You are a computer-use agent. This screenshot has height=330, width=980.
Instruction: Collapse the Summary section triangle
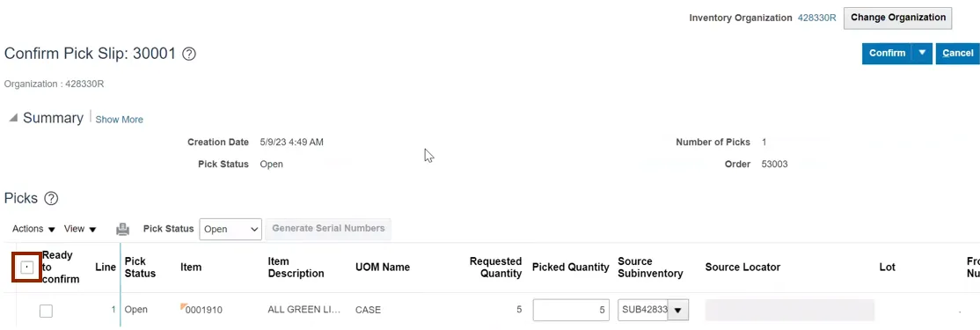tap(13, 118)
